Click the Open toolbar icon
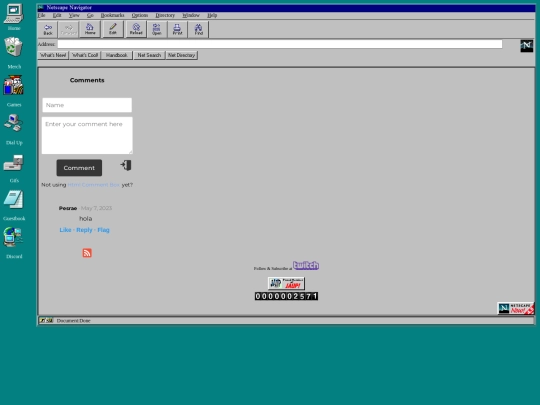 coord(157,29)
